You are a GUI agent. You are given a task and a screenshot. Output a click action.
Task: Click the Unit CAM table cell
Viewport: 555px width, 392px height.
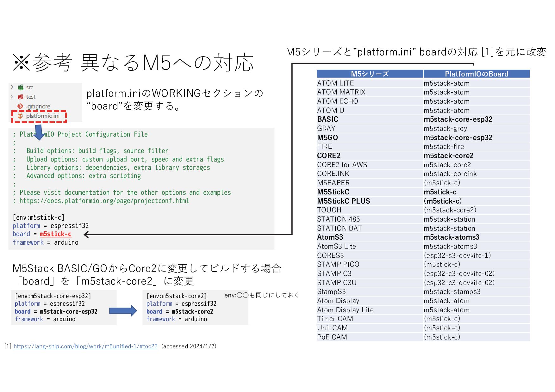pos(370,328)
